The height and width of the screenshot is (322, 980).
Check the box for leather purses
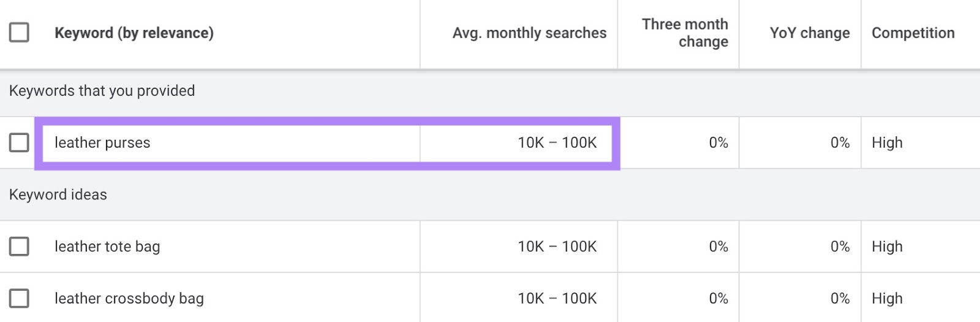(19, 143)
